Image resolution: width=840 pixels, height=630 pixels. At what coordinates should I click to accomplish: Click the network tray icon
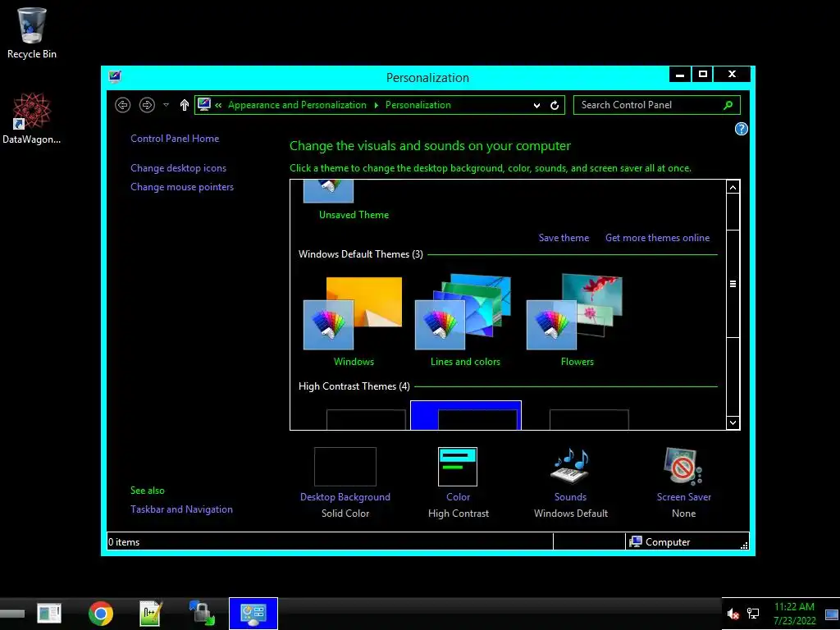[753, 614]
